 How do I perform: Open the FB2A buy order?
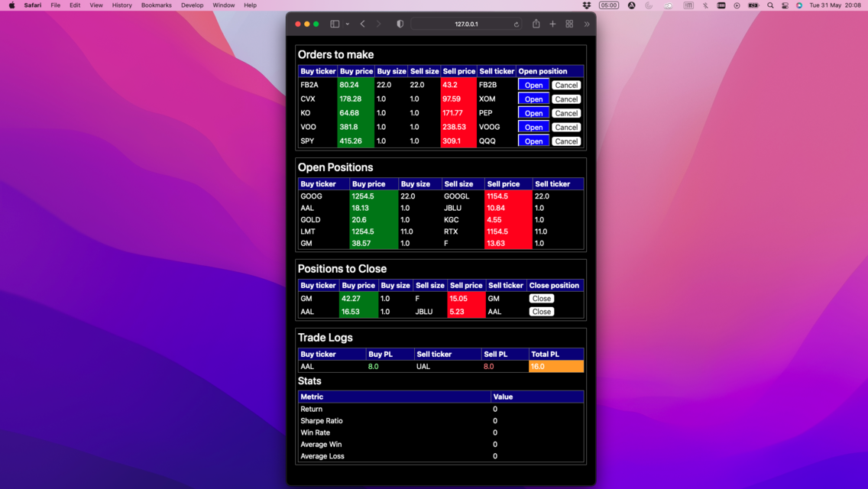click(533, 85)
